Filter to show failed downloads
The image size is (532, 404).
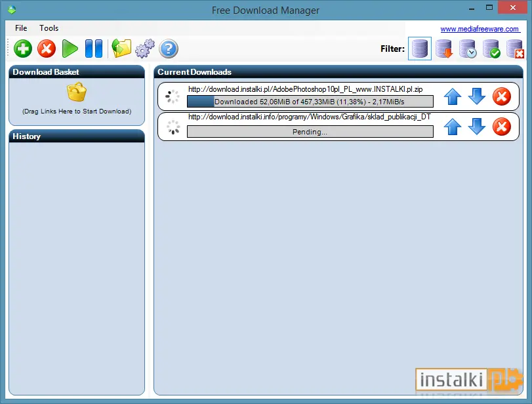pos(515,49)
